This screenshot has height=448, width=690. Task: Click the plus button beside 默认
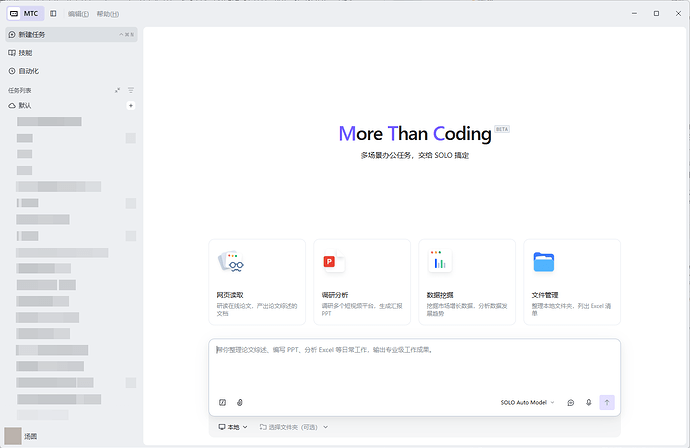pos(131,106)
